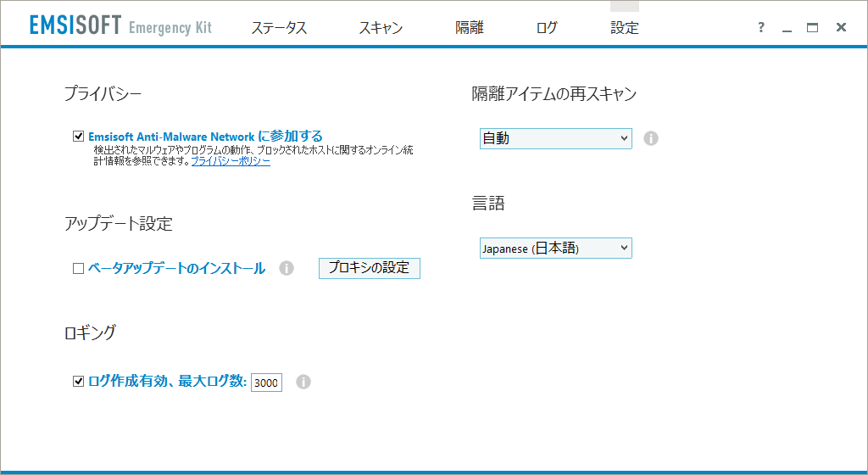Click the 言語 heading
The image size is (868, 475).
click(x=488, y=204)
